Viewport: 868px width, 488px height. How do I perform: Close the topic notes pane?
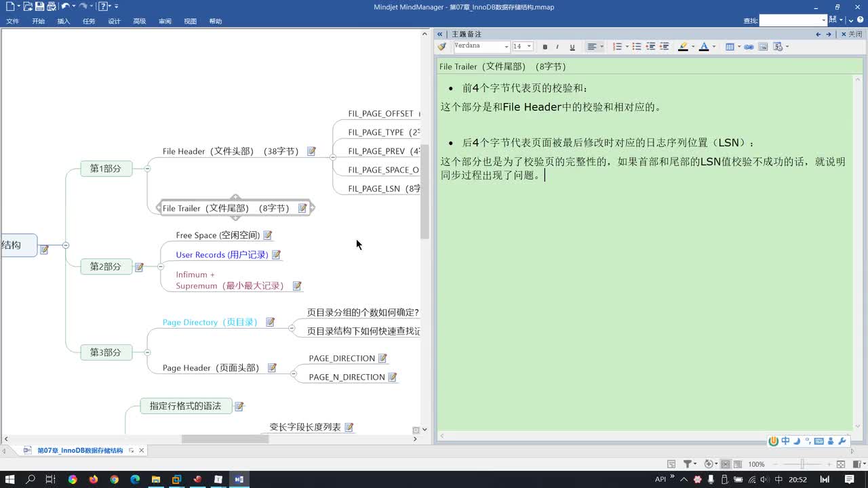[852, 34]
